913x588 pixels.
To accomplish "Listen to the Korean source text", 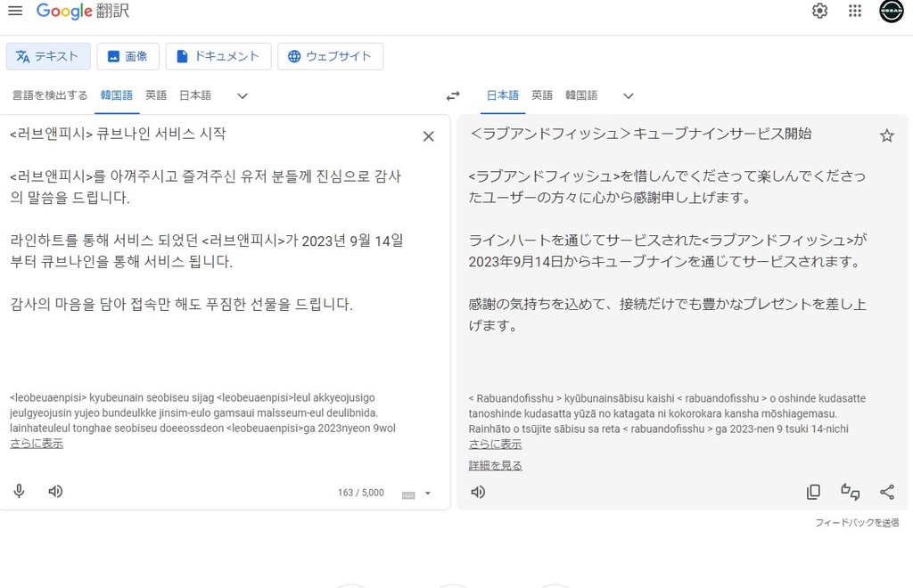I will [55, 492].
